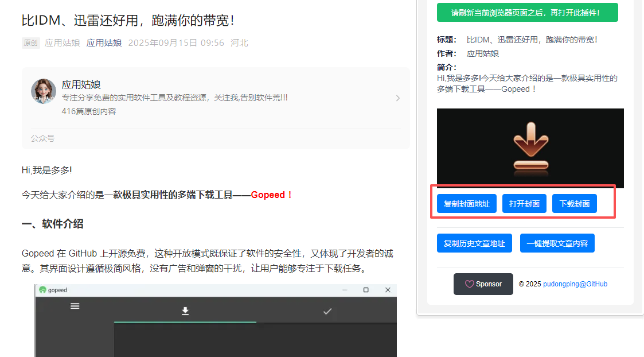Click the 应用姑娘 profile avatar picture
Image resolution: width=644 pixels, height=357 pixels.
(44, 91)
